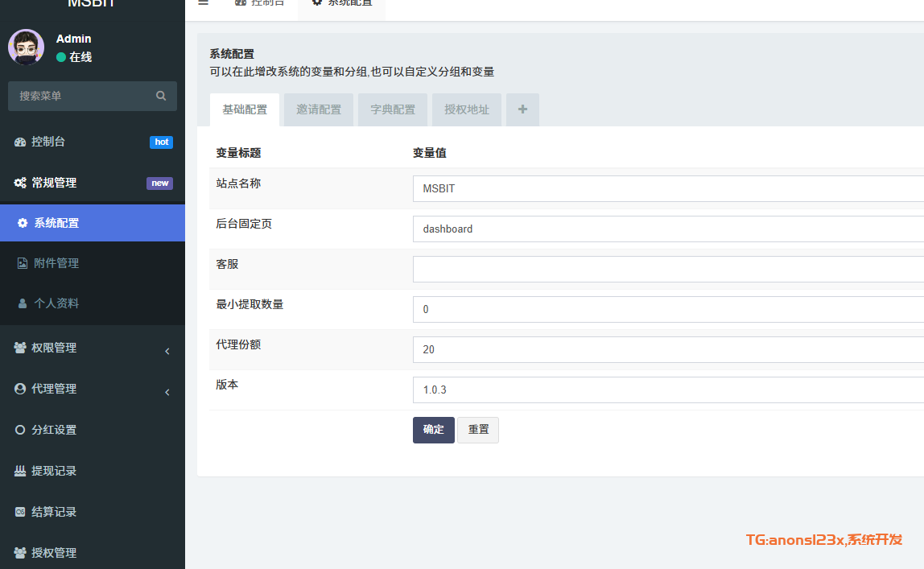This screenshot has height=569, width=924.
Task: Open 附件管理 attachment management
Action: coord(56,263)
